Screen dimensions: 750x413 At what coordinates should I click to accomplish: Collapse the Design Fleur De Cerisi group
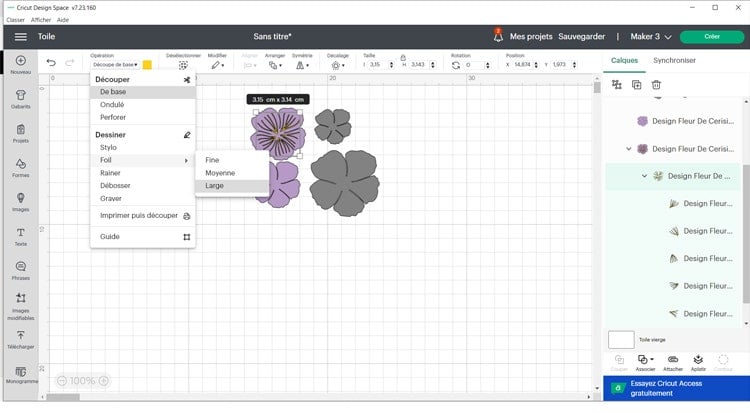[629, 149]
